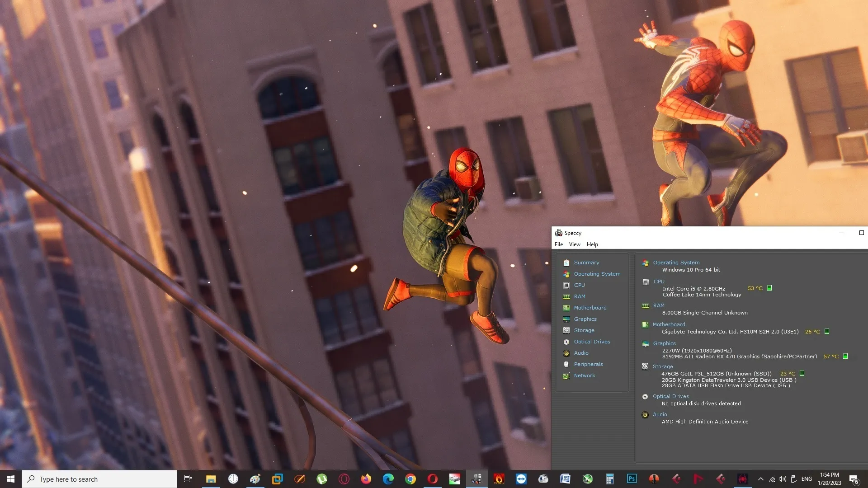Open File Explorer from taskbar

211,479
